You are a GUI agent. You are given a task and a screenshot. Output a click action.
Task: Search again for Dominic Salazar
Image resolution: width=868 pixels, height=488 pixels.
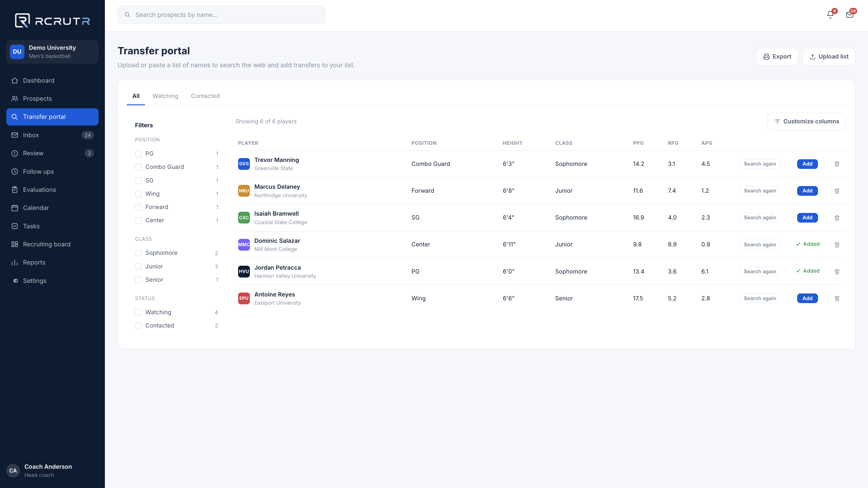point(760,245)
